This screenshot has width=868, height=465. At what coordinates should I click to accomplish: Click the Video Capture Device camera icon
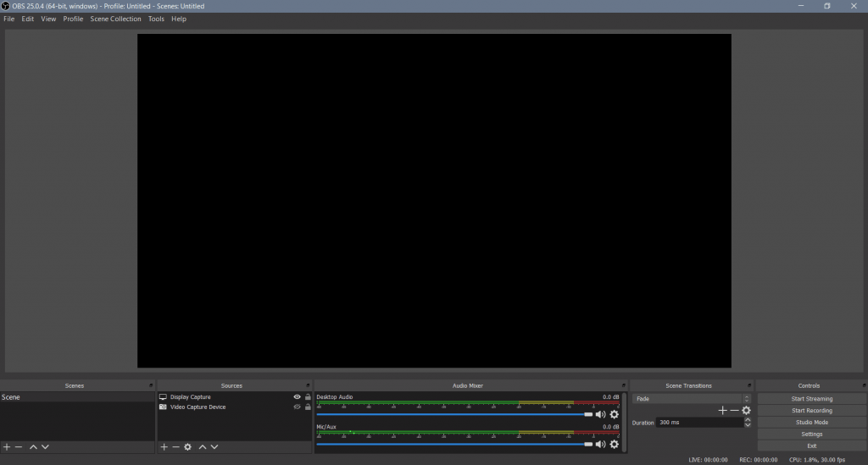coord(163,407)
